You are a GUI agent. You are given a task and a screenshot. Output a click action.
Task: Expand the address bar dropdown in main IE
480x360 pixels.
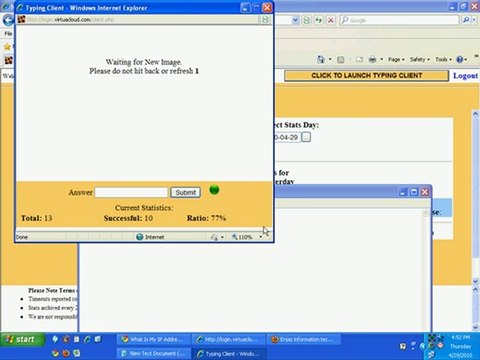(x=295, y=20)
